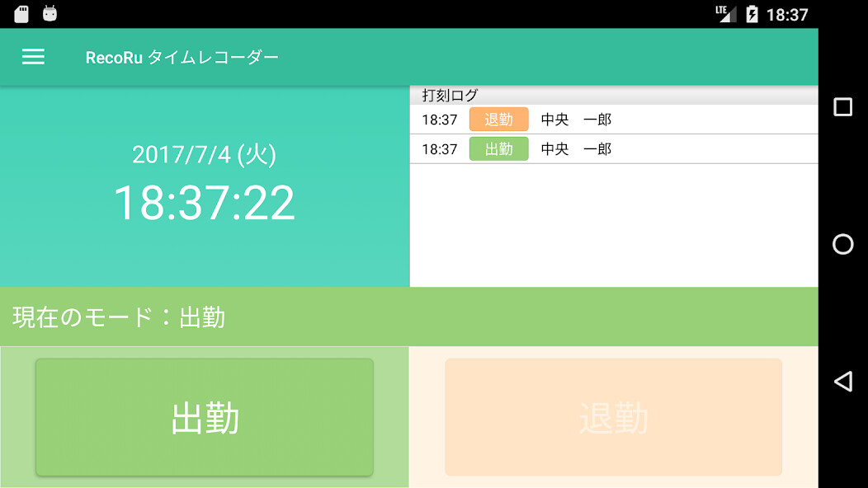
Task: Tap the Android home circle button
Action: point(843,244)
